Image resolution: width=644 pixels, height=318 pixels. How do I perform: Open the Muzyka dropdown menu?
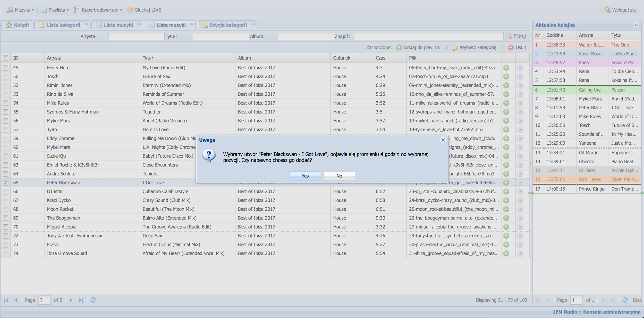coord(21,10)
